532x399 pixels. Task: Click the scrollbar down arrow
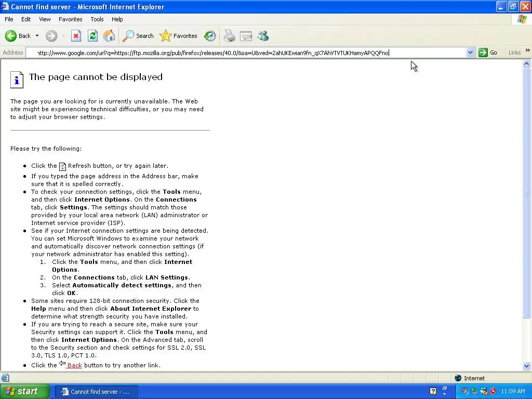click(527, 366)
